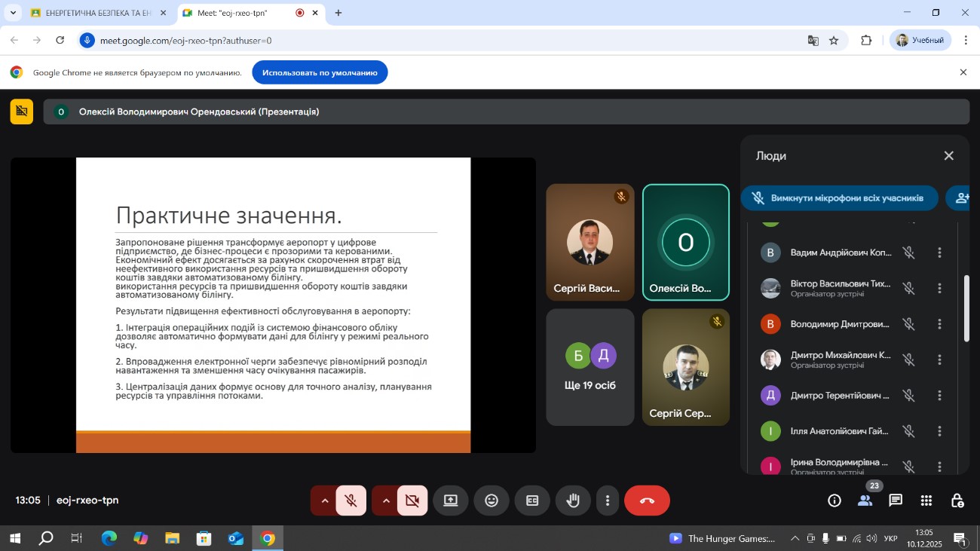The image size is (980, 551).
Task: Click Вимкнути мікрофони всіх учасників button
Action: pyautogui.click(x=839, y=198)
